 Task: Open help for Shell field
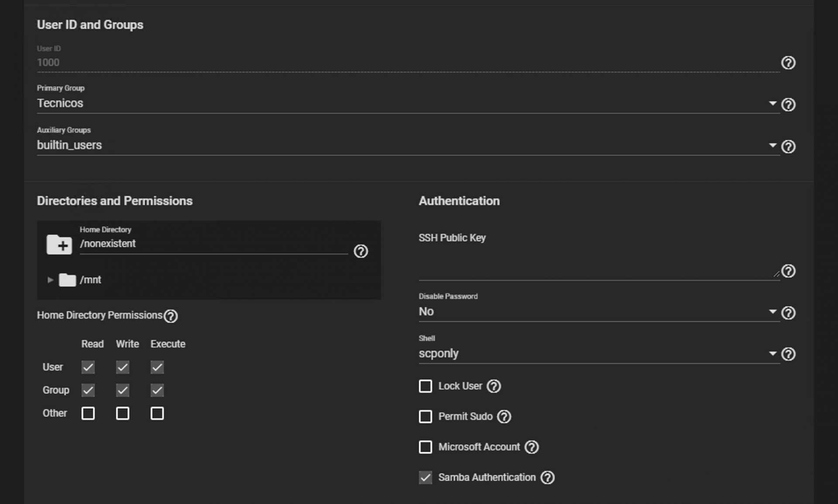[x=788, y=354]
